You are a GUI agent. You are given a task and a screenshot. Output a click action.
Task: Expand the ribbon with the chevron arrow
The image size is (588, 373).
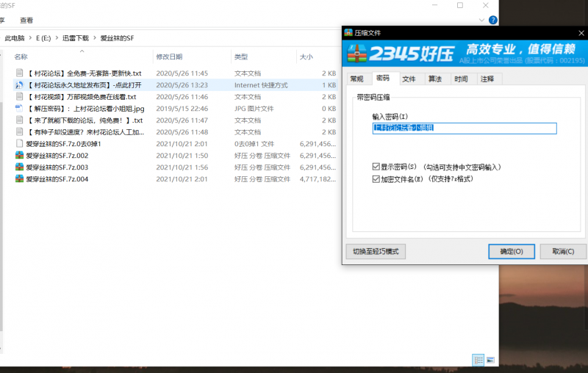click(483, 21)
